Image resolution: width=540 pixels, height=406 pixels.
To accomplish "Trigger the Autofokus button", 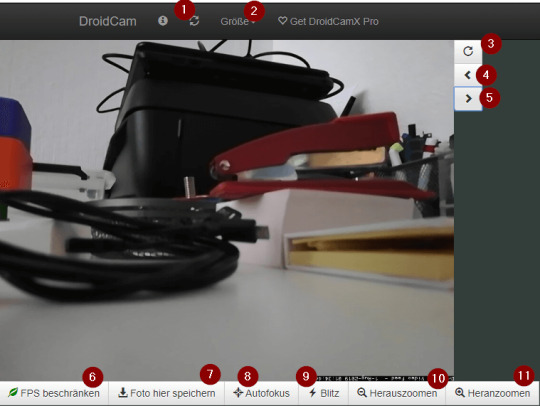I will (261, 393).
